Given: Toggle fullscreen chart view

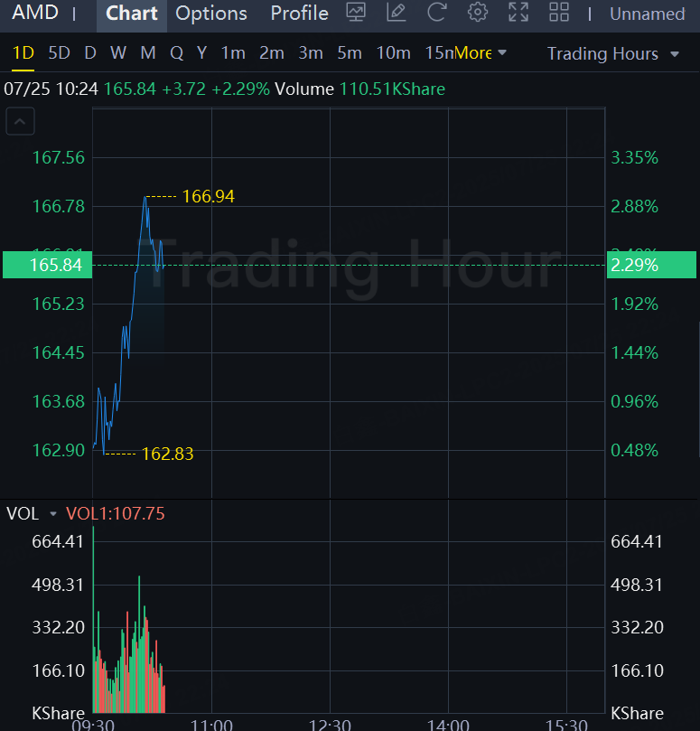Looking at the screenshot, I should (518, 12).
